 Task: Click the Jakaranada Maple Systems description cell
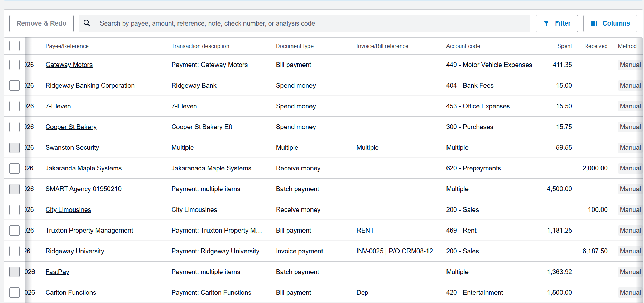(x=211, y=168)
